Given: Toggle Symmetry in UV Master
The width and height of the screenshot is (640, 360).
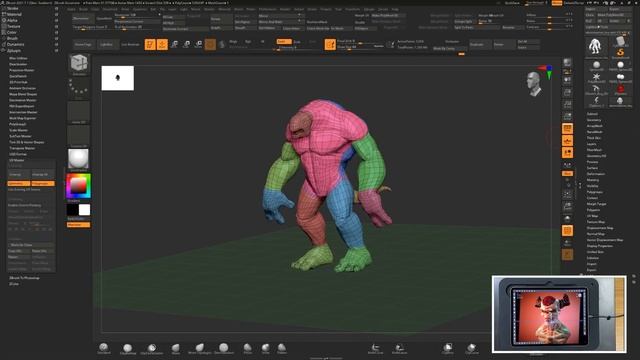Looking at the screenshot, I should click(19, 183).
